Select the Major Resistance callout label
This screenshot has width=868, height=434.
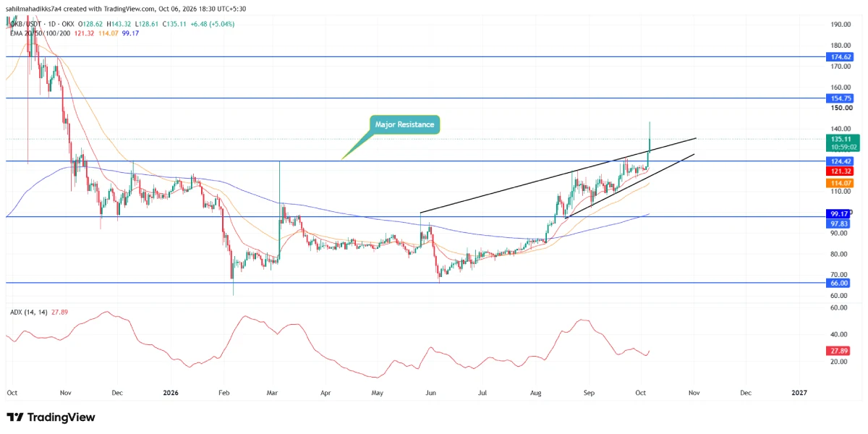[x=404, y=124]
